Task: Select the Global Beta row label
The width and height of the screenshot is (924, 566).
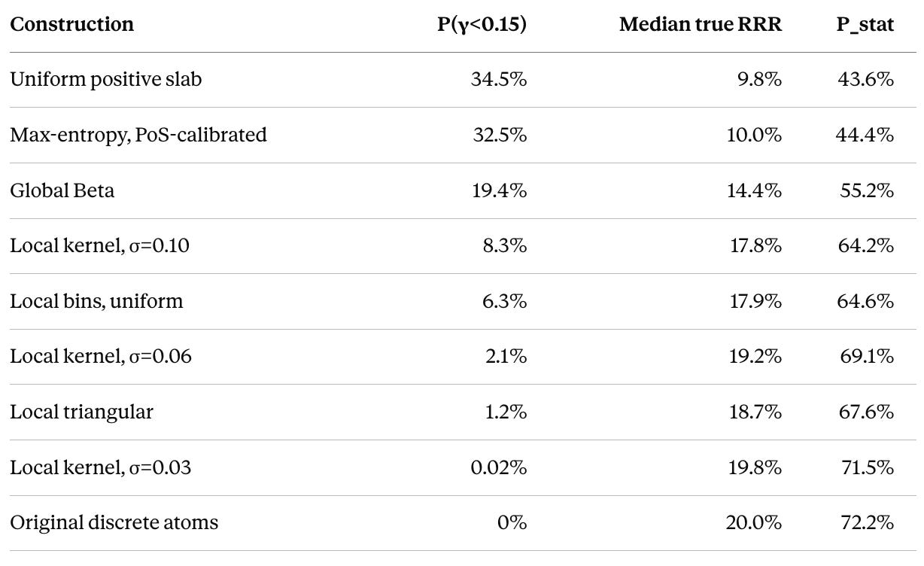Action: [62, 190]
